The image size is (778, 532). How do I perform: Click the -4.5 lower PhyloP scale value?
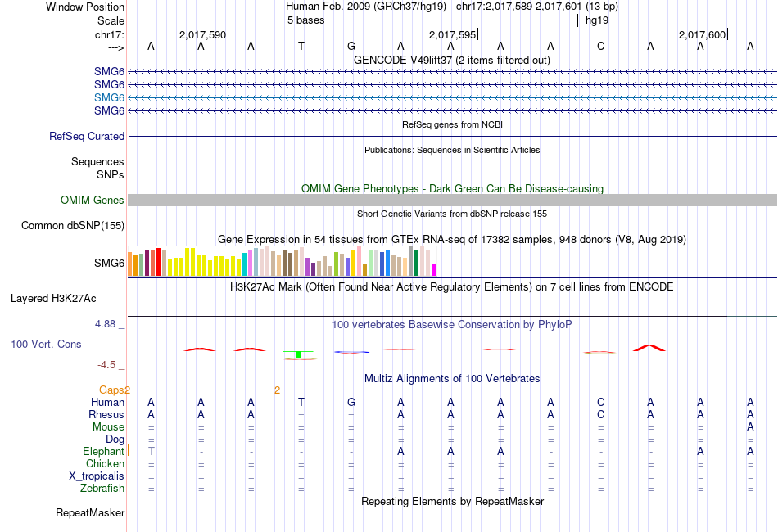(x=106, y=365)
